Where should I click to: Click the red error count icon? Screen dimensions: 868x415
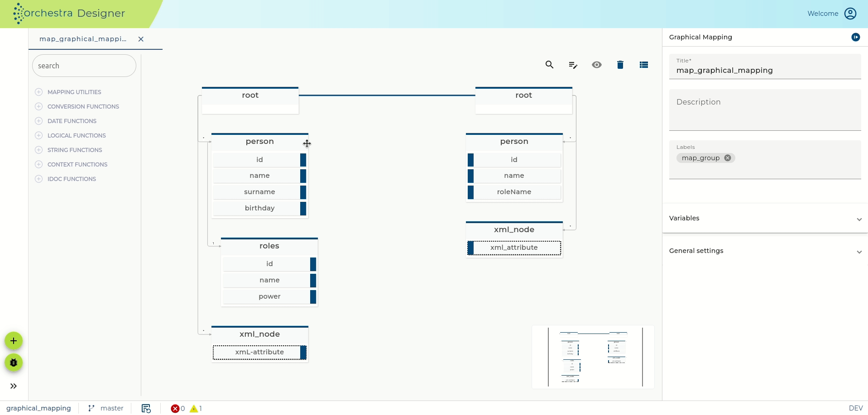[175, 409]
